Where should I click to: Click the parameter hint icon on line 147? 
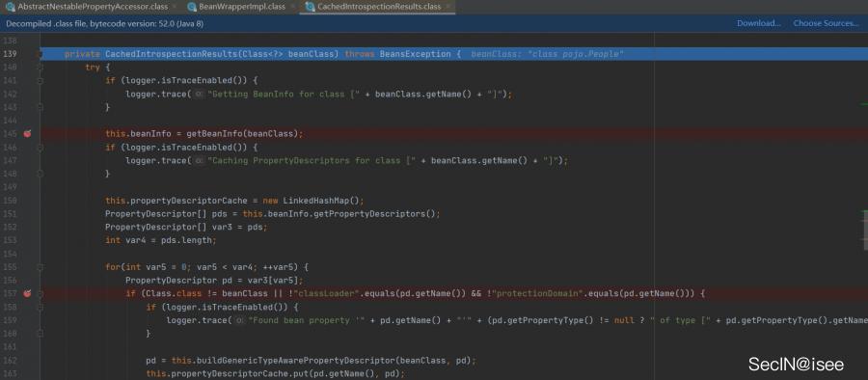point(199,161)
